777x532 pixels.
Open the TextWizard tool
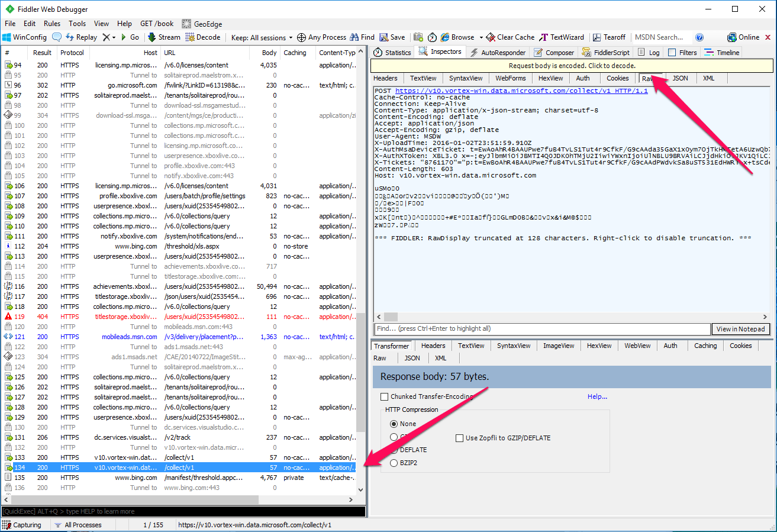point(562,37)
